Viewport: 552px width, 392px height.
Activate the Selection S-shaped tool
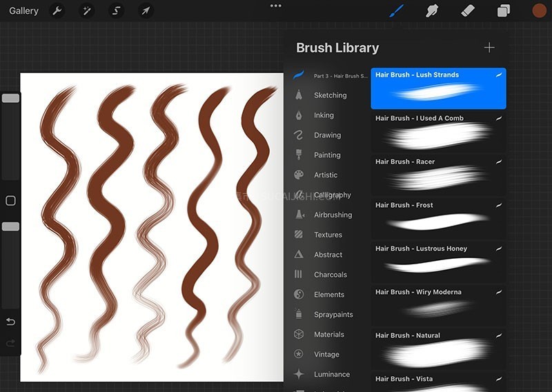click(116, 11)
